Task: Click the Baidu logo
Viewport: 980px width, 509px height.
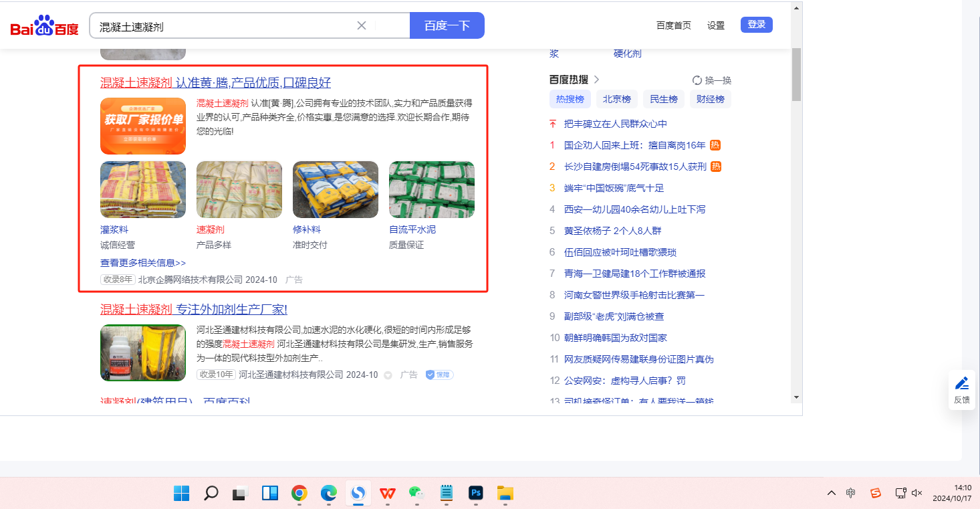Action: tap(44, 26)
